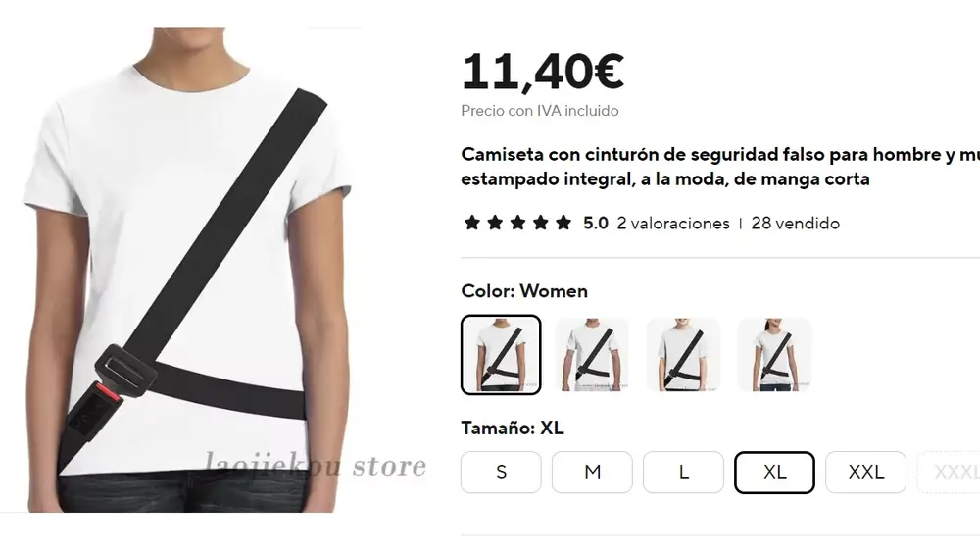
Task: Select the fourth girl's shirt variant thumbnail
Action: [774, 355]
